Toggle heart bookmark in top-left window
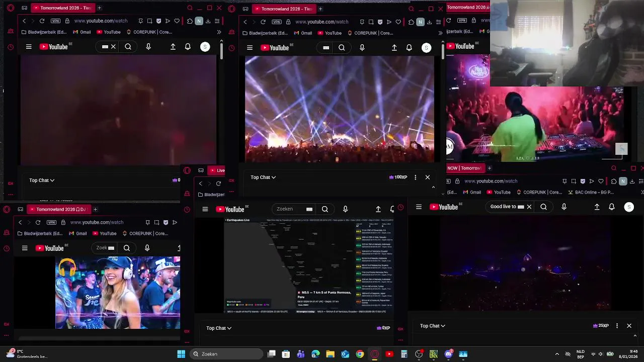Screen dimensions: 644x362 point(177,21)
